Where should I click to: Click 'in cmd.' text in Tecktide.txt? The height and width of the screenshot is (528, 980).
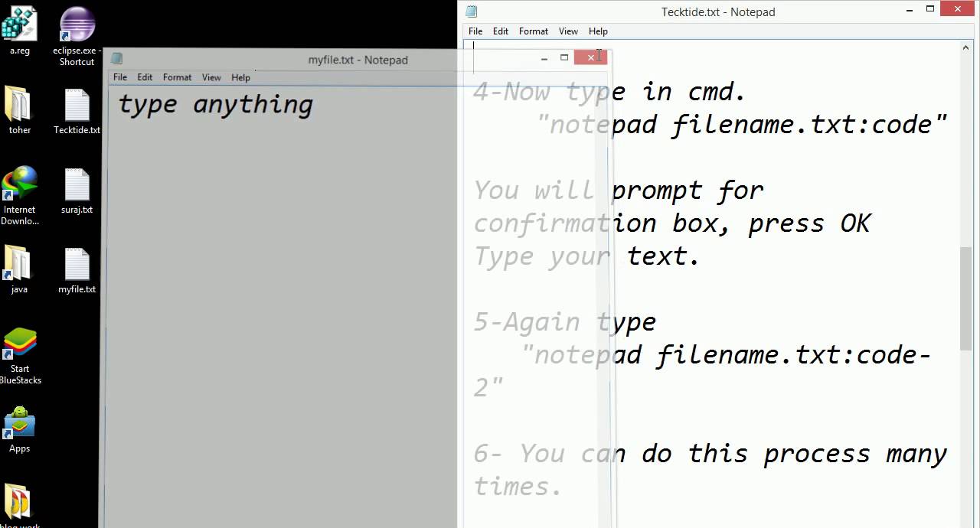pyautogui.click(x=694, y=92)
